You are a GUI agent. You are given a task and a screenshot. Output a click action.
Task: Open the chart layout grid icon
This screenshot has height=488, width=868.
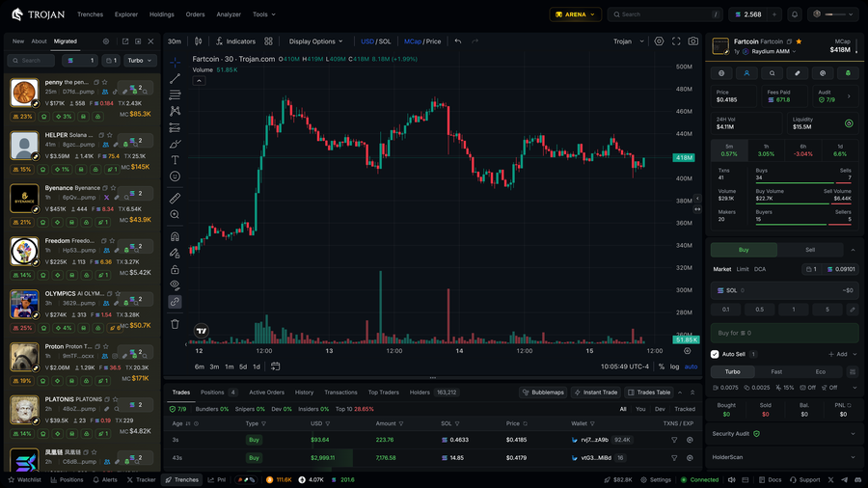point(268,41)
